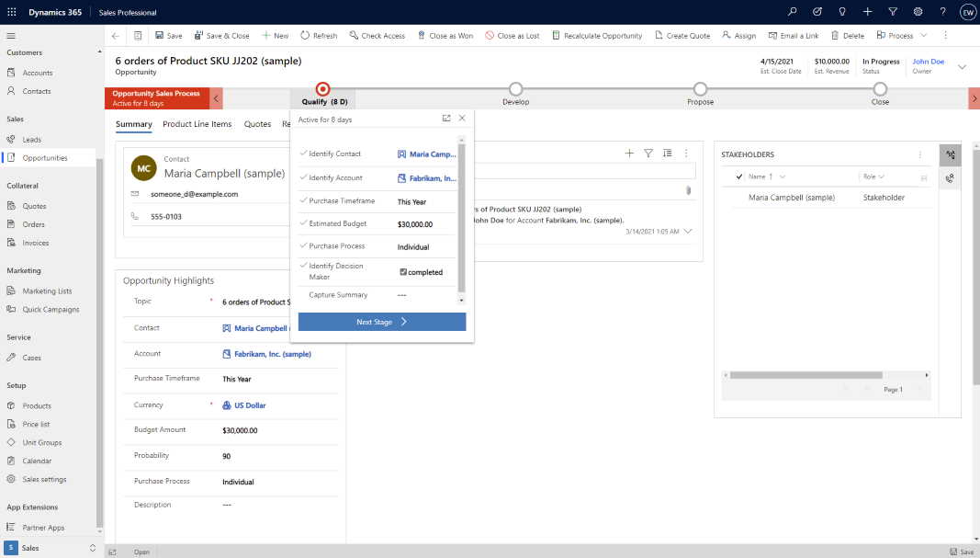Open the task flow target icon

pos(817,11)
